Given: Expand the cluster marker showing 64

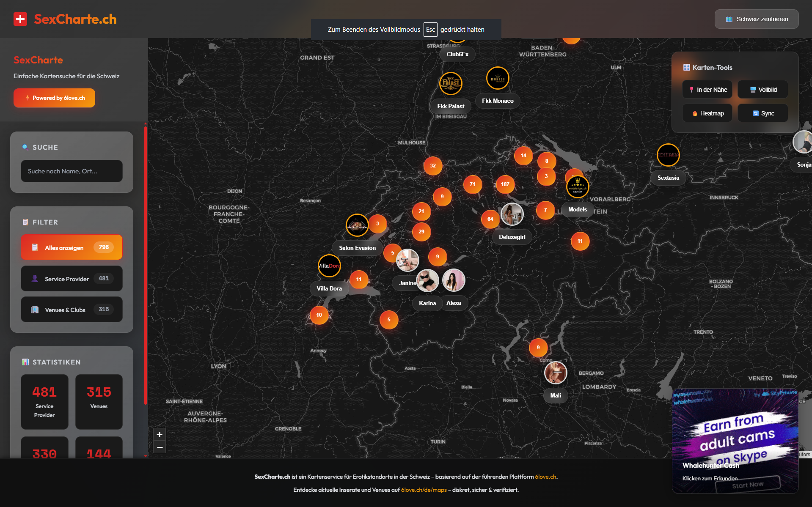Looking at the screenshot, I should pos(490,219).
